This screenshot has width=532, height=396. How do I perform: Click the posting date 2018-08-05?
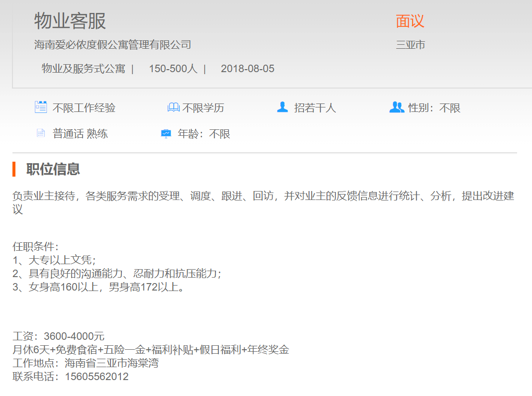pos(247,69)
